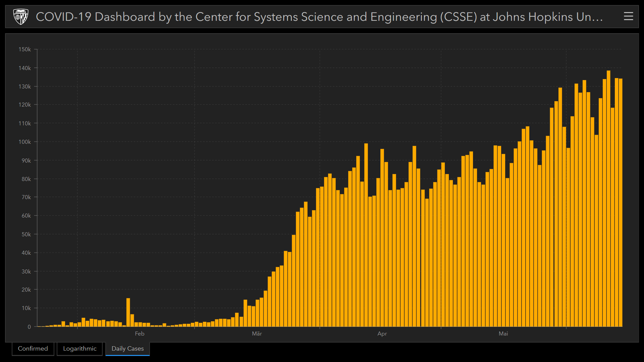Viewport: 644px width, 362px height.
Task: Click the Feb label on x-axis
Action: click(x=140, y=334)
